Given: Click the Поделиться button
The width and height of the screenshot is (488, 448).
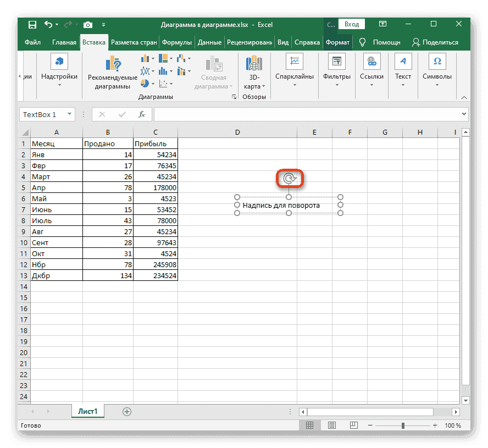Looking at the screenshot, I should [x=435, y=42].
